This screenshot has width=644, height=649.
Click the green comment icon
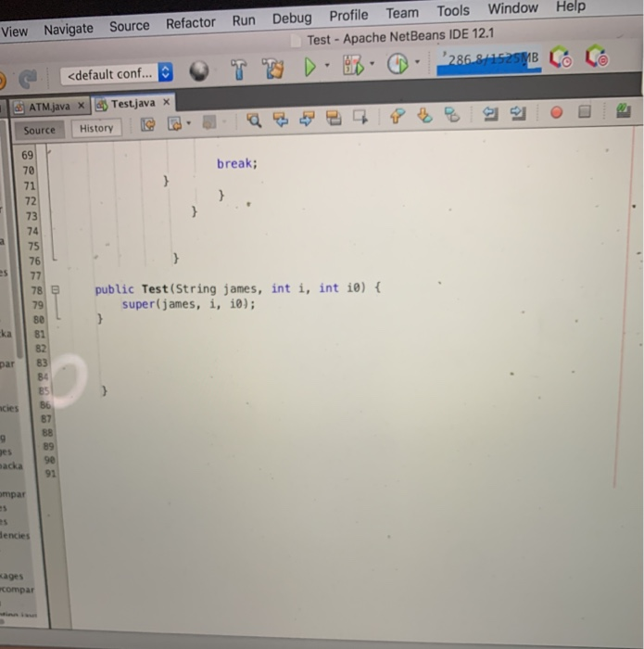[624, 110]
